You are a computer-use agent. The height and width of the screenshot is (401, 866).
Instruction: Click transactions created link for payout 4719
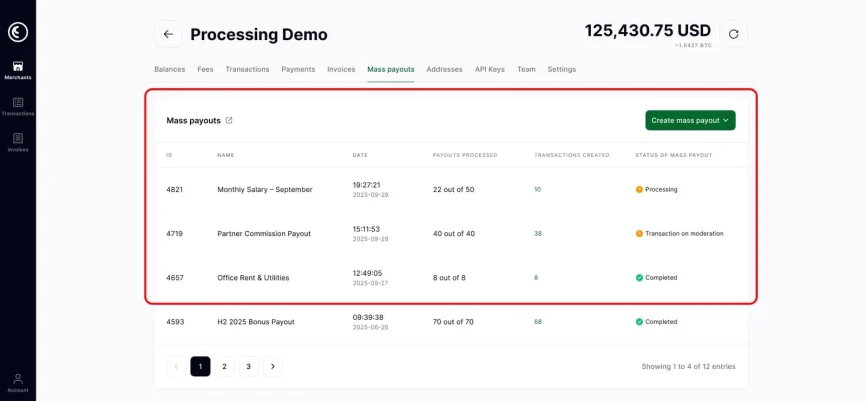(538, 233)
